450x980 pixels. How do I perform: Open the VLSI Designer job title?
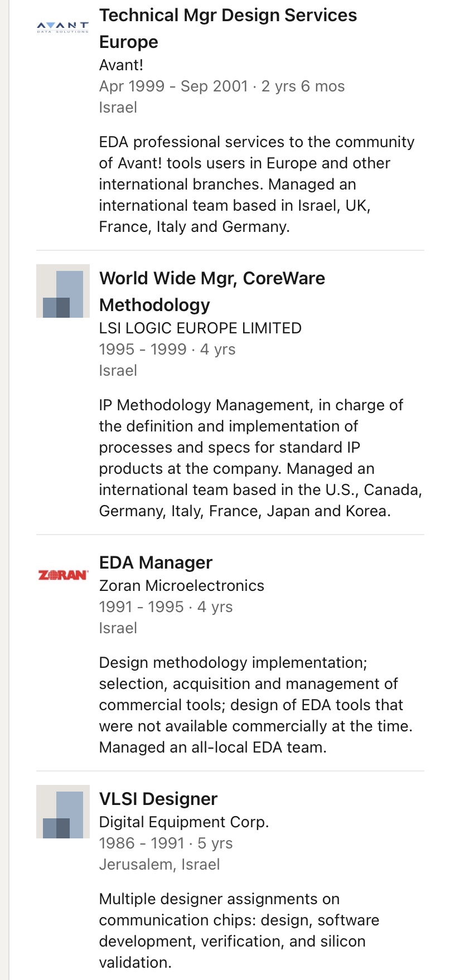pyautogui.click(x=158, y=799)
